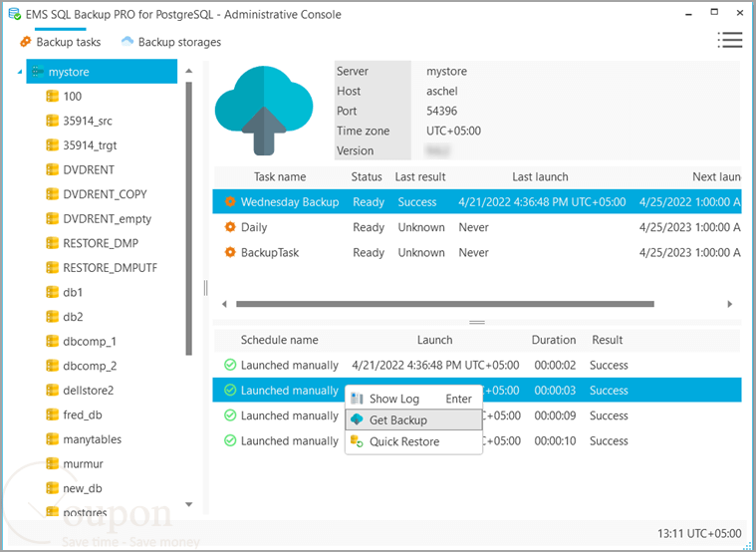The width and height of the screenshot is (756, 552).
Task: Click the vertical splitter handle beside tree
Action: pyautogui.click(x=206, y=288)
